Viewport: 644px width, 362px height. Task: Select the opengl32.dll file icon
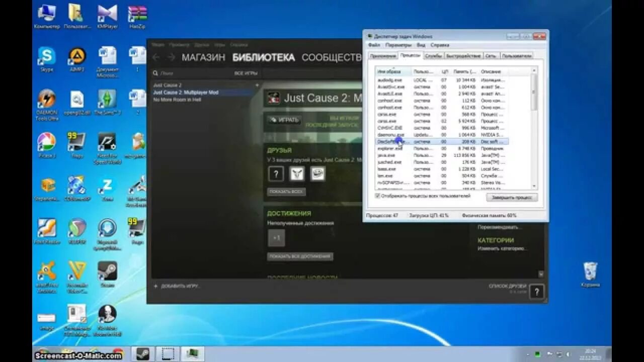[77, 103]
